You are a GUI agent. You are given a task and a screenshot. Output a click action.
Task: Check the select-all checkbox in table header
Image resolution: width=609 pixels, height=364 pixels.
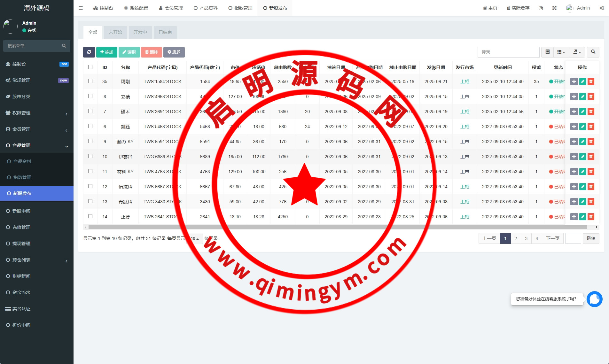(x=90, y=67)
